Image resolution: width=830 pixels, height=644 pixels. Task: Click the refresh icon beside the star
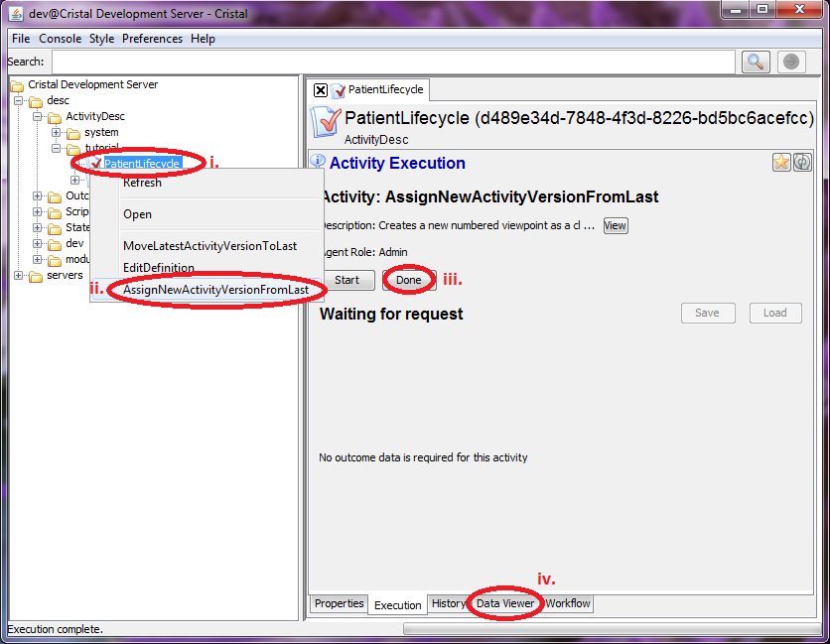802,163
